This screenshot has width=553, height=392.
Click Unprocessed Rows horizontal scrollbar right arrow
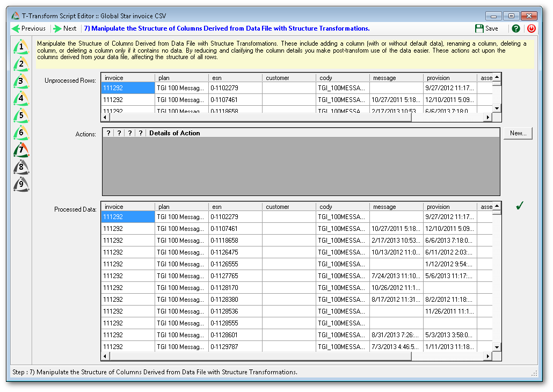coord(487,117)
